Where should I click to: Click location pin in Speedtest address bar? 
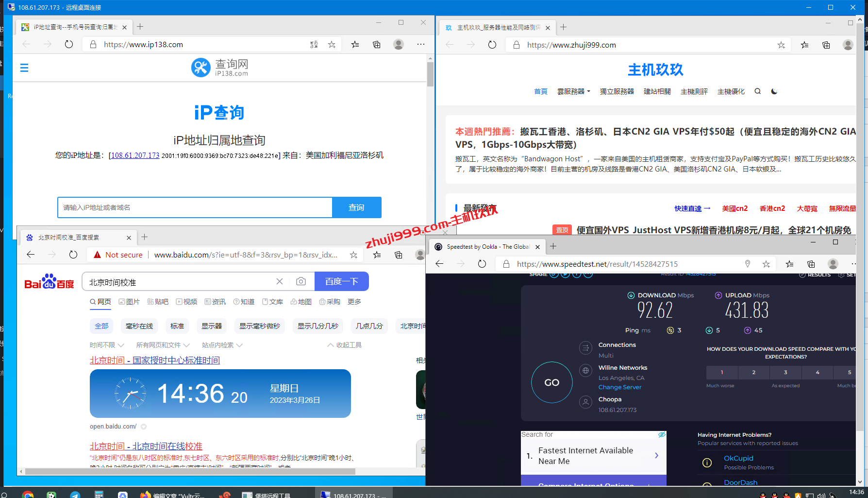click(748, 264)
